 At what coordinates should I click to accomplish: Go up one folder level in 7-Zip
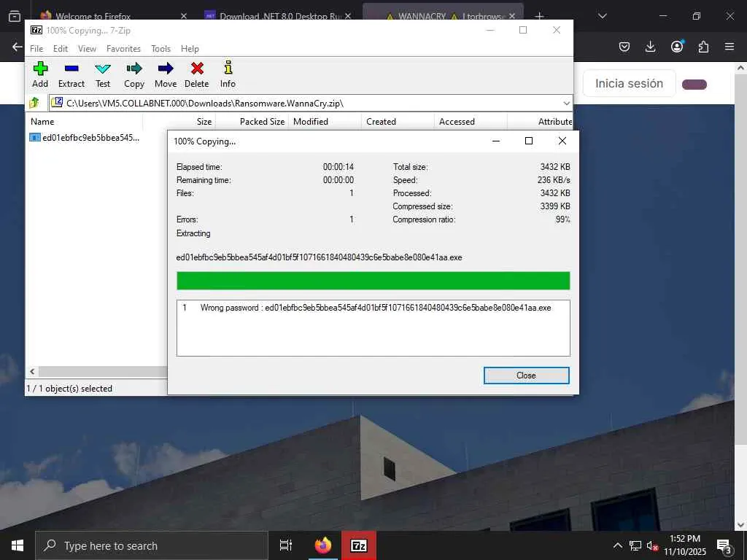34,103
